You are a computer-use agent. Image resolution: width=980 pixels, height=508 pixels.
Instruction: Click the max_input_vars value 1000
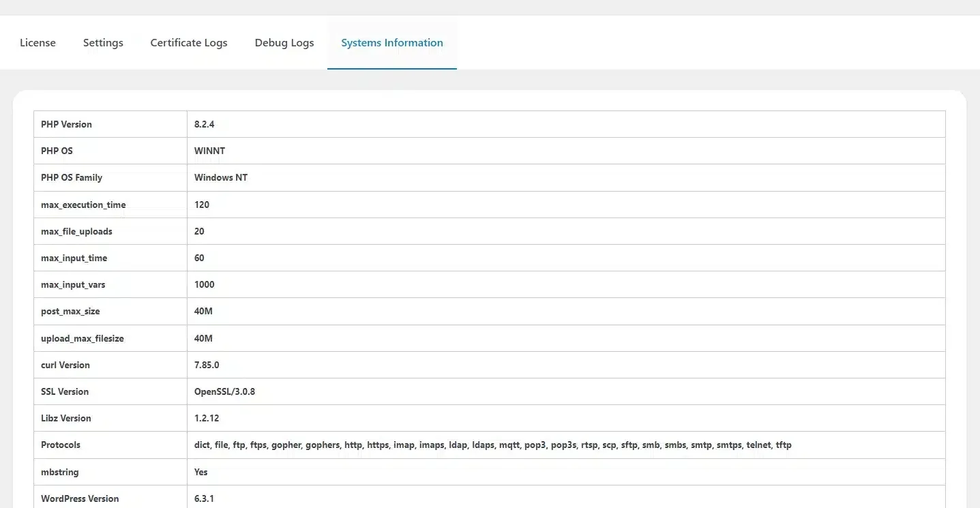pyautogui.click(x=204, y=285)
